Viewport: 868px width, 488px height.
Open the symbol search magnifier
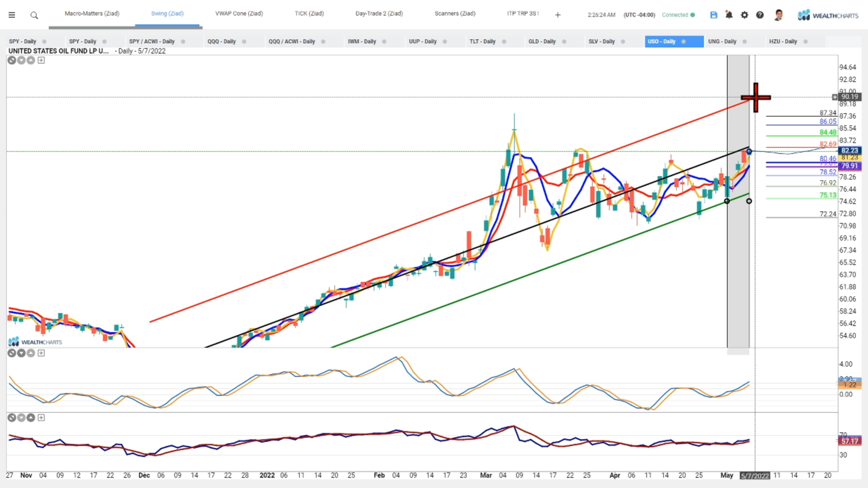coord(34,15)
